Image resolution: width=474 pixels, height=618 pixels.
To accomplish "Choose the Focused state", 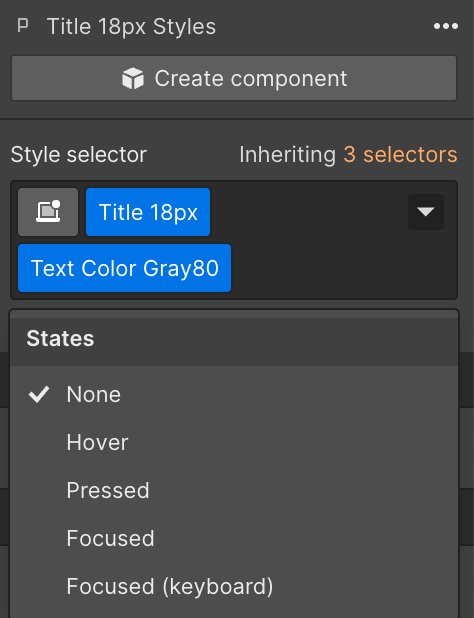I will coord(234,538).
